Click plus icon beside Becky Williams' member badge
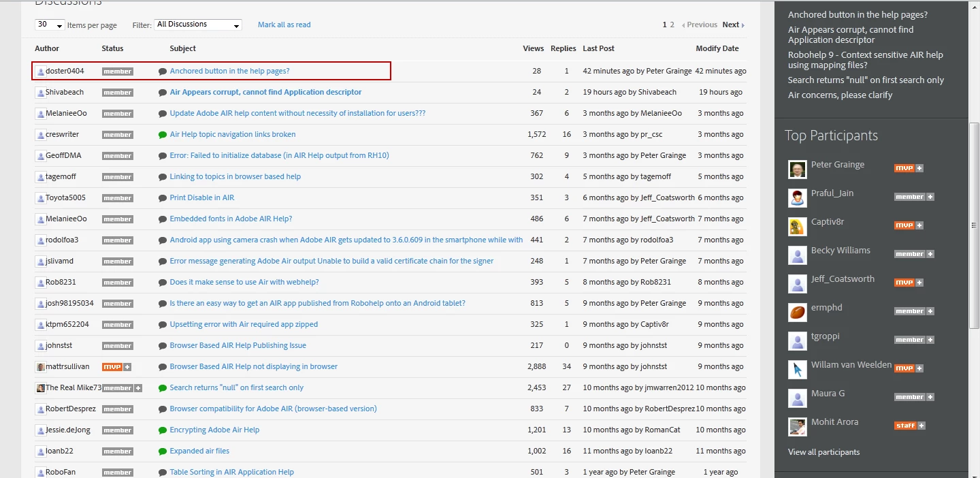 click(x=930, y=254)
